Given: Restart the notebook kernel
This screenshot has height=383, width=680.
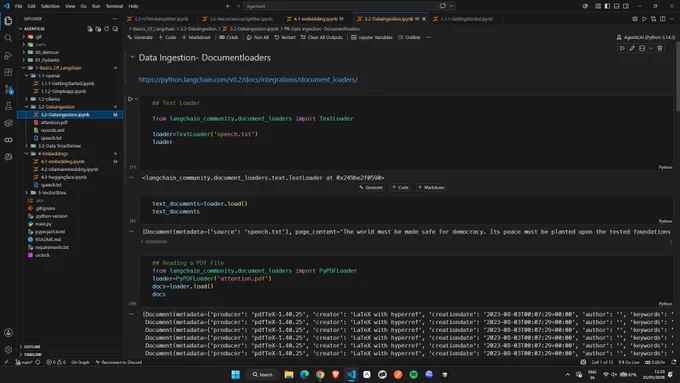Looking at the screenshot, I should 285,37.
